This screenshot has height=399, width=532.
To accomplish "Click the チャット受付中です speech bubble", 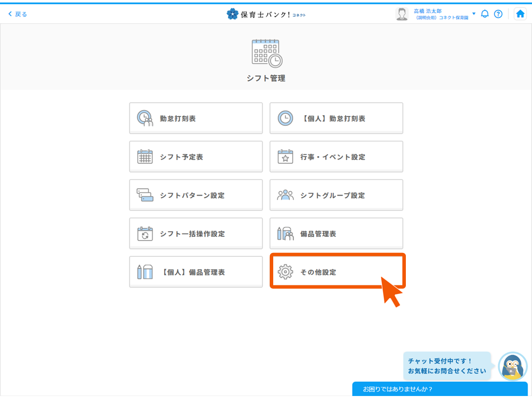I will click(x=447, y=366).
